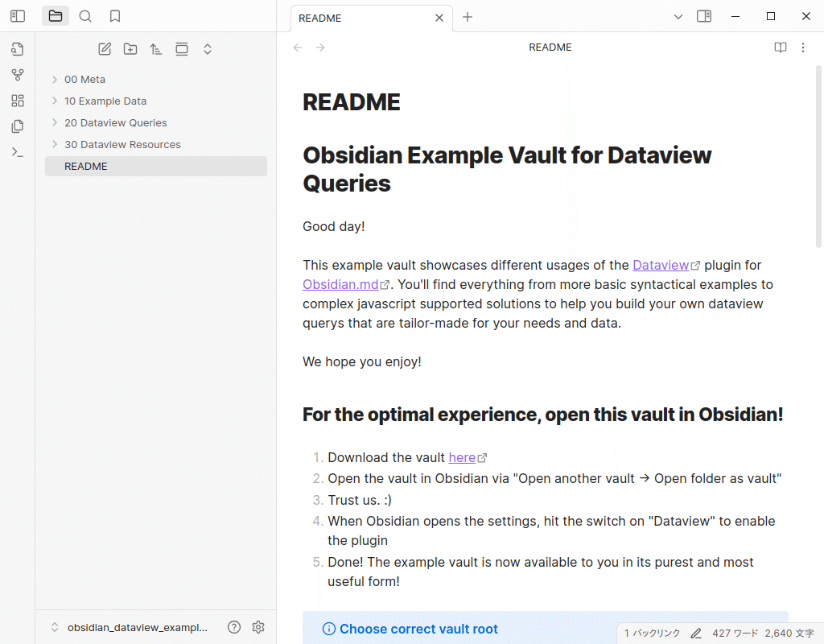Image resolution: width=824 pixels, height=644 pixels.
Task: Toggle the left sidebar collapse button
Action: pyautogui.click(x=17, y=15)
